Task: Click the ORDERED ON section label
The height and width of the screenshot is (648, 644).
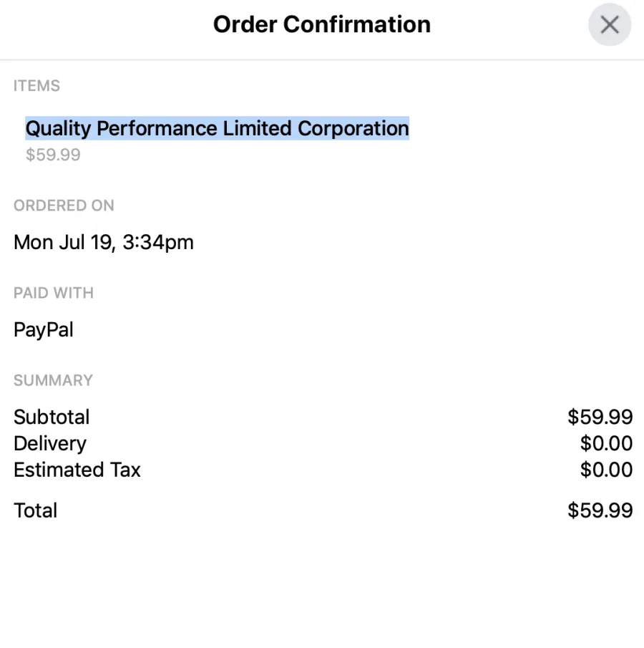Action: click(64, 205)
